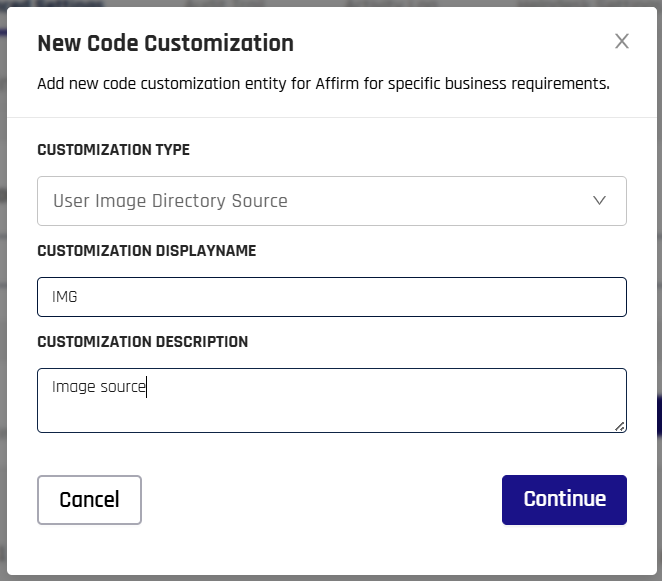Click the CUSTOMIZATION DESCRIPTION label
Image resolution: width=662 pixels, height=581 pixels.
[x=142, y=342]
